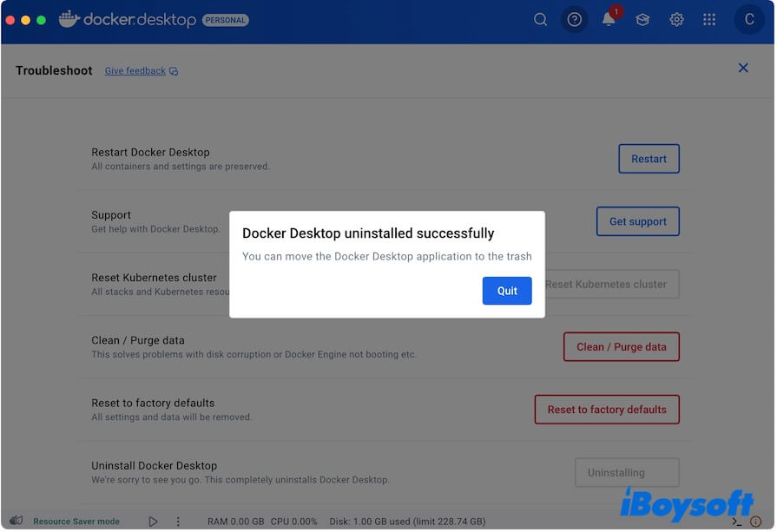Open the Learning center graduation cap icon
This screenshot has width=777, height=532.
click(x=643, y=20)
